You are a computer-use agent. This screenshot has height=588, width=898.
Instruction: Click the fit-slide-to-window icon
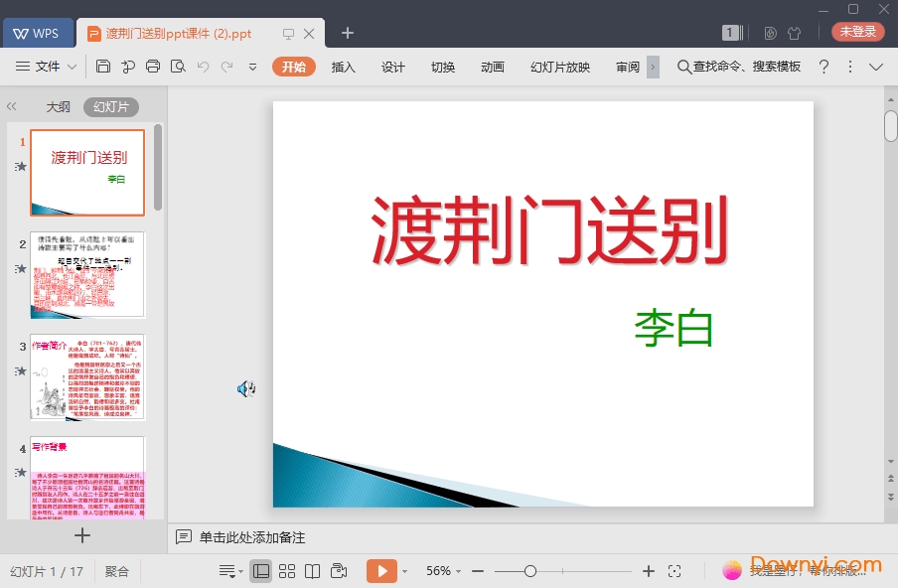(674, 571)
